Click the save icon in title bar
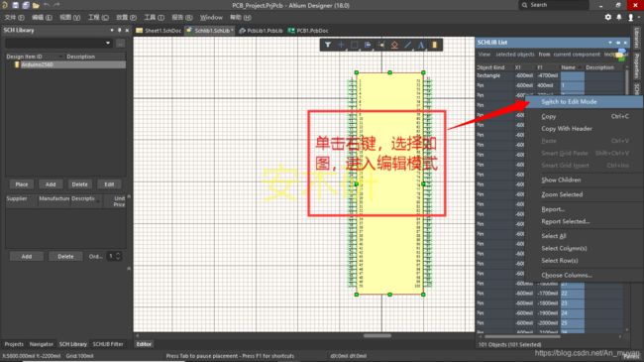 (15, 5)
